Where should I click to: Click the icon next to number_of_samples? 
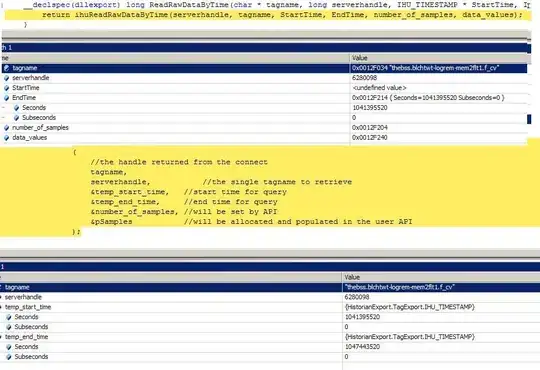coord(6,128)
